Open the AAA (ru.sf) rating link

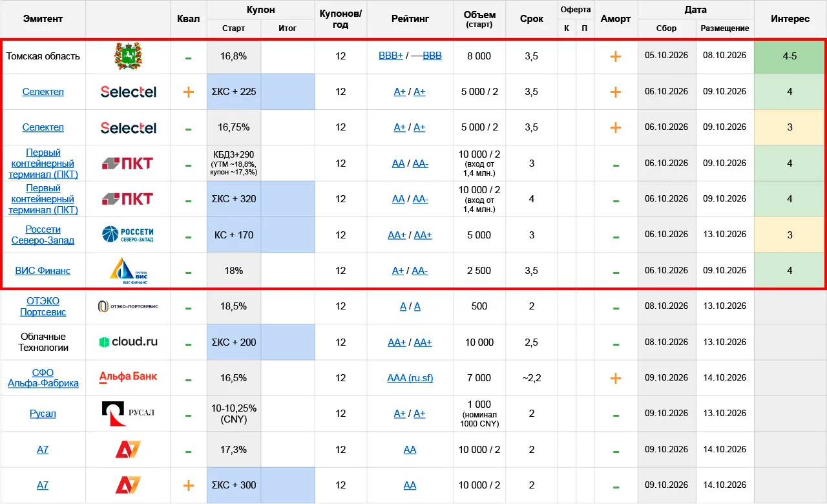[410, 378]
